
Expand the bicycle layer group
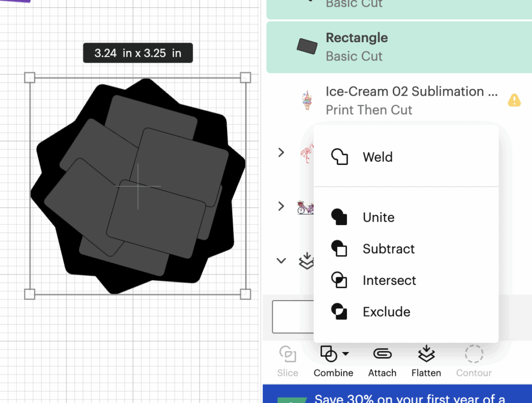pyautogui.click(x=281, y=206)
